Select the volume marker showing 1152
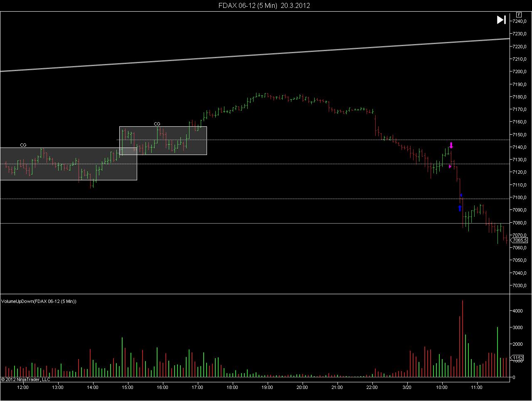Image resolution: width=532 pixels, height=401 pixels. pyautogui.click(x=517, y=358)
